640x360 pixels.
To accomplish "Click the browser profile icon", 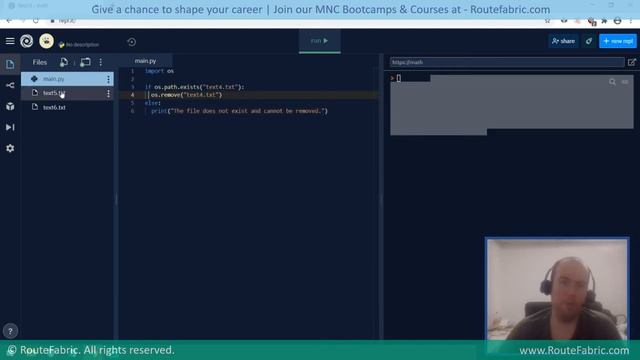I will [x=618, y=21].
